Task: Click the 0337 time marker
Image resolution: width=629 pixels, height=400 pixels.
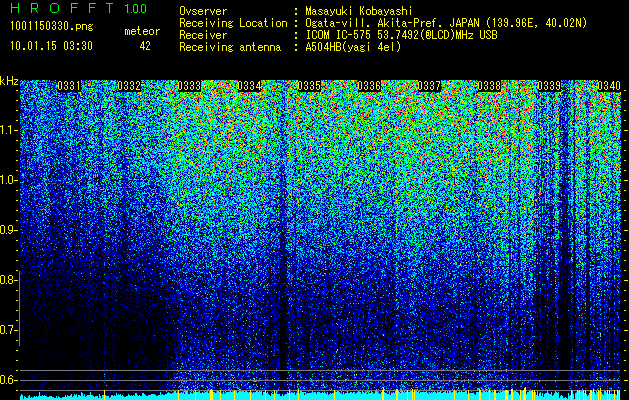Action: (x=429, y=86)
